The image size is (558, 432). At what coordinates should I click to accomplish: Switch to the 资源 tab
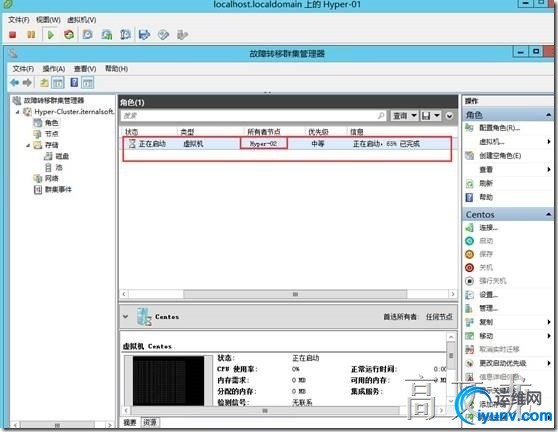pos(150,422)
